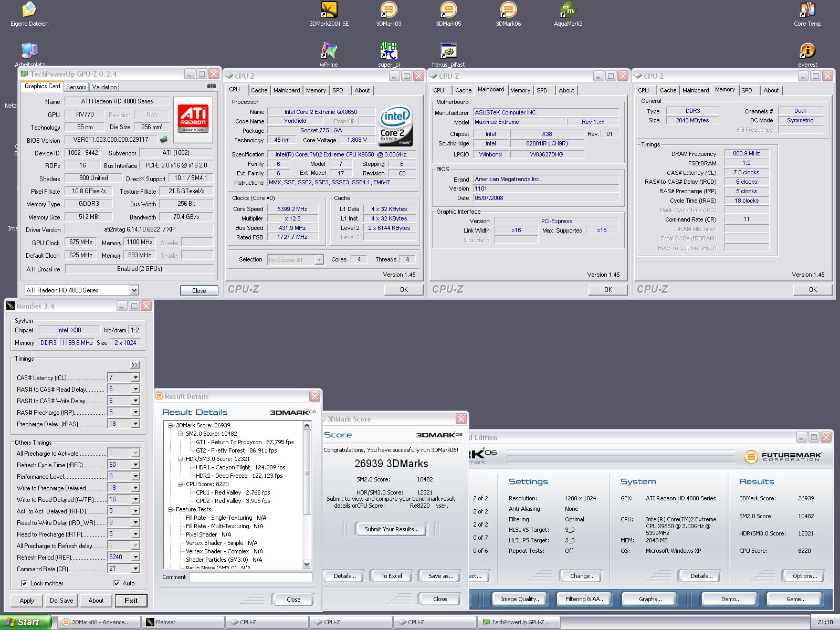This screenshot has width=840, height=630.
Task: Click To Excel button
Action: click(392, 576)
